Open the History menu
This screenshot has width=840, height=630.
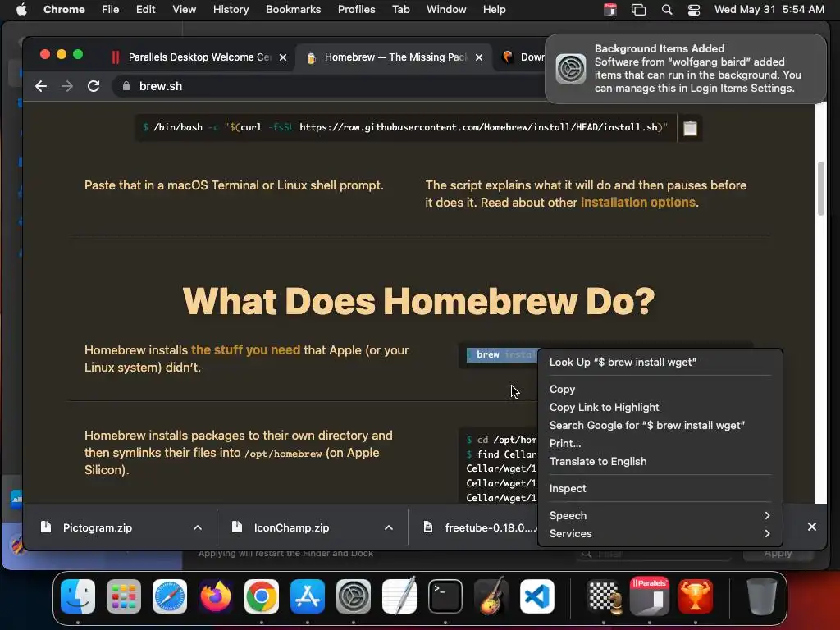click(x=231, y=10)
